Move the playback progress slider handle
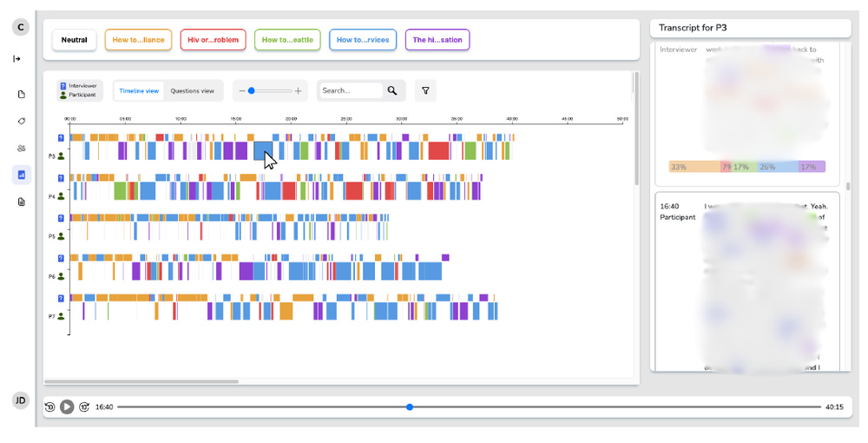 tap(410, 407)
